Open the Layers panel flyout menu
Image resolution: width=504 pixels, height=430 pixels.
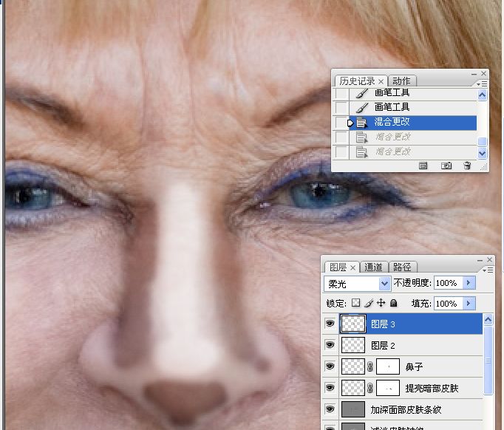pos(488,270)
